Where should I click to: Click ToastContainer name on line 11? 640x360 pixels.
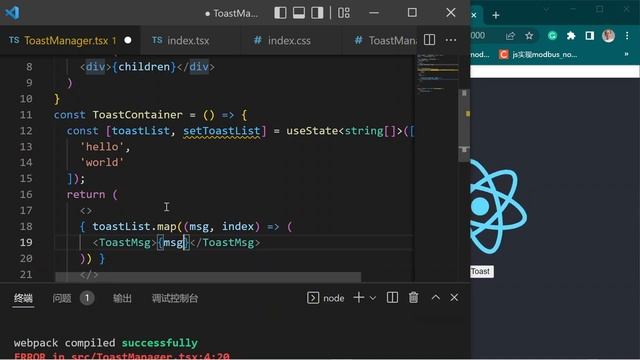[x=138, y=115]
